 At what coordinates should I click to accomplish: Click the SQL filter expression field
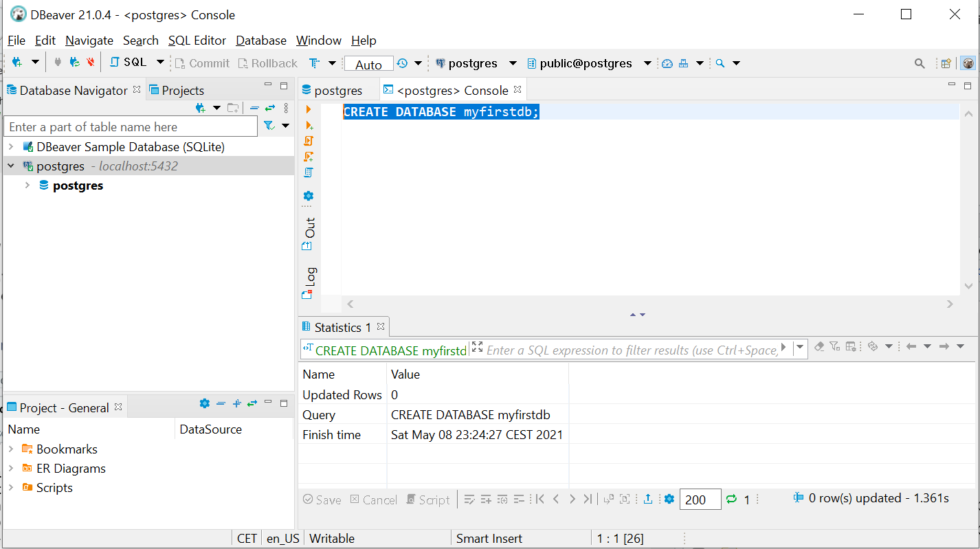(631, 350)
